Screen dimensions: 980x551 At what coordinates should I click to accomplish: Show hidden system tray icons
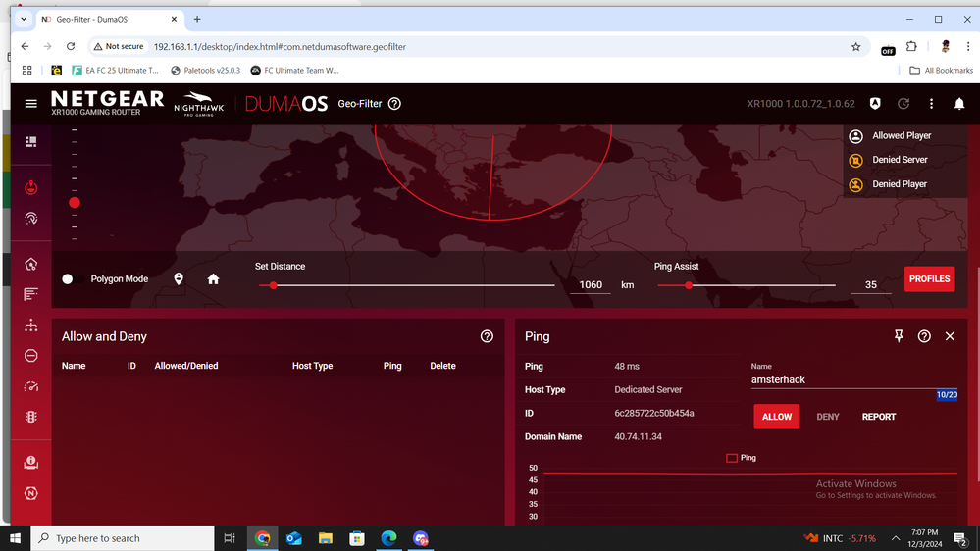coord(896,538)
